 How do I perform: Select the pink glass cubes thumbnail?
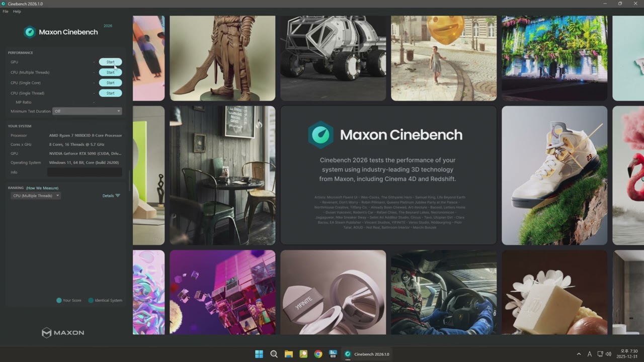pos(222,292)
